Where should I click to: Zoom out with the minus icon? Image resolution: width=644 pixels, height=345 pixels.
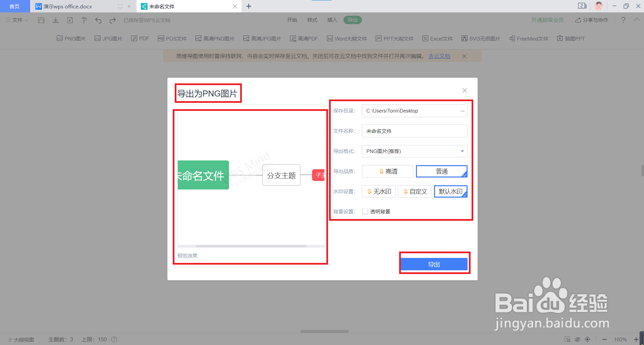604,339
